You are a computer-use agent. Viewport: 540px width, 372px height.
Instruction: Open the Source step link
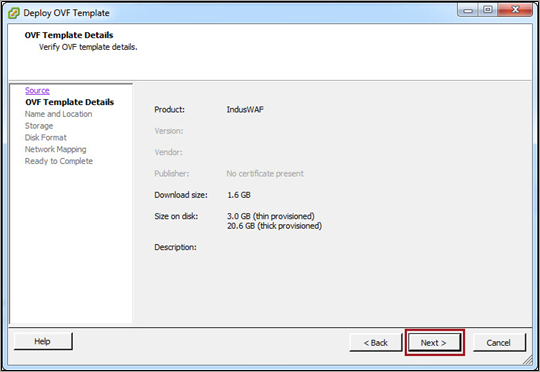(37, 91)
